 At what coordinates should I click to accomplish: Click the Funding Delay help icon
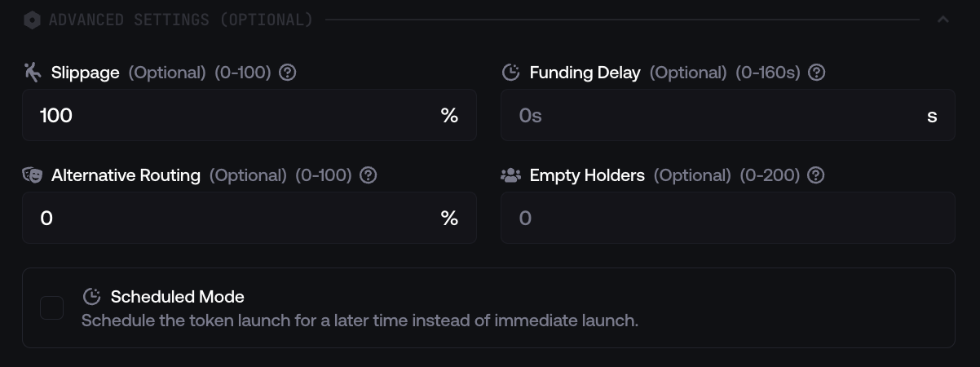816,73
